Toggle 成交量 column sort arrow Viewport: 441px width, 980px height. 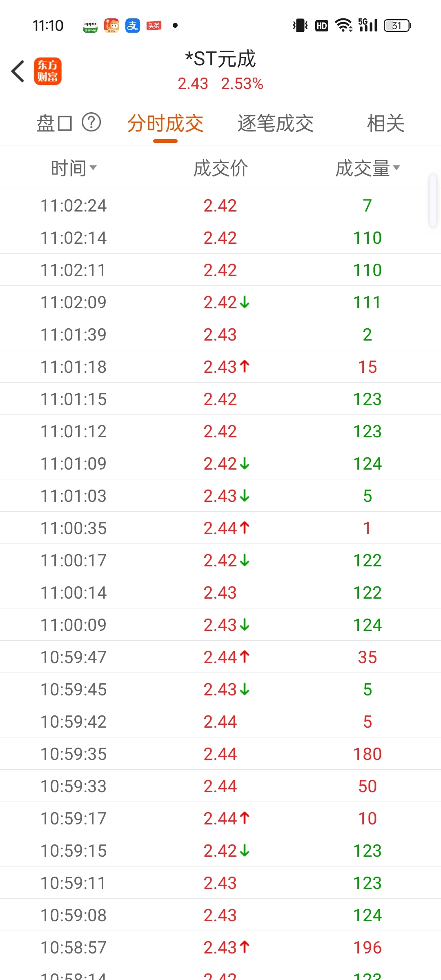click(x=396, y=167)
